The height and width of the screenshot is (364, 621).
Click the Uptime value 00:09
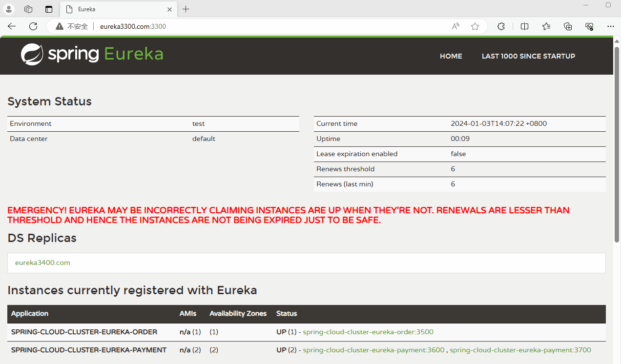pos(460,139)
